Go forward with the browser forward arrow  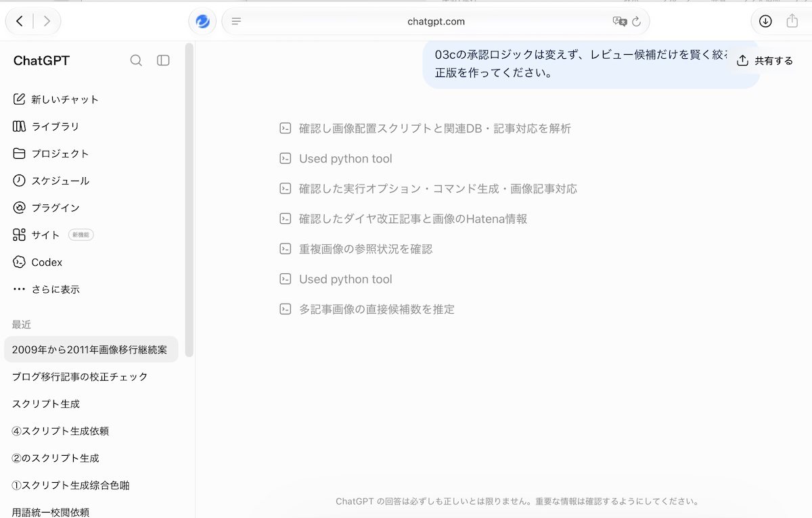pos(47,21)
